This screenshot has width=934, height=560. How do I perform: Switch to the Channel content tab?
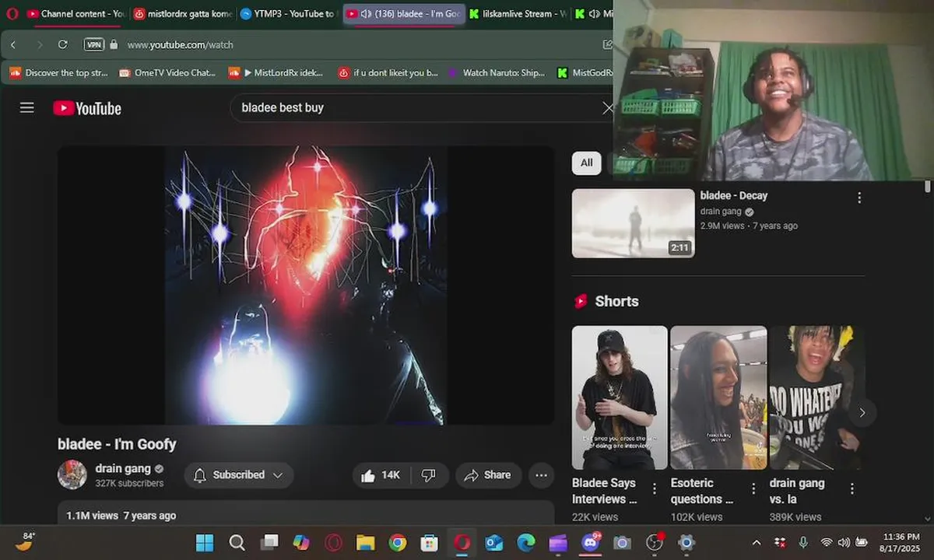click(75, 14)
